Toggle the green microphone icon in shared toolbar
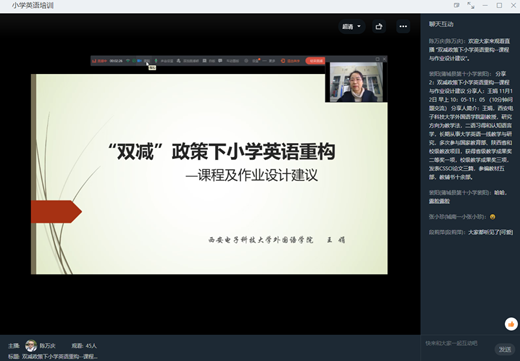This screenshot has height=361, width=520. pos(156,61)
